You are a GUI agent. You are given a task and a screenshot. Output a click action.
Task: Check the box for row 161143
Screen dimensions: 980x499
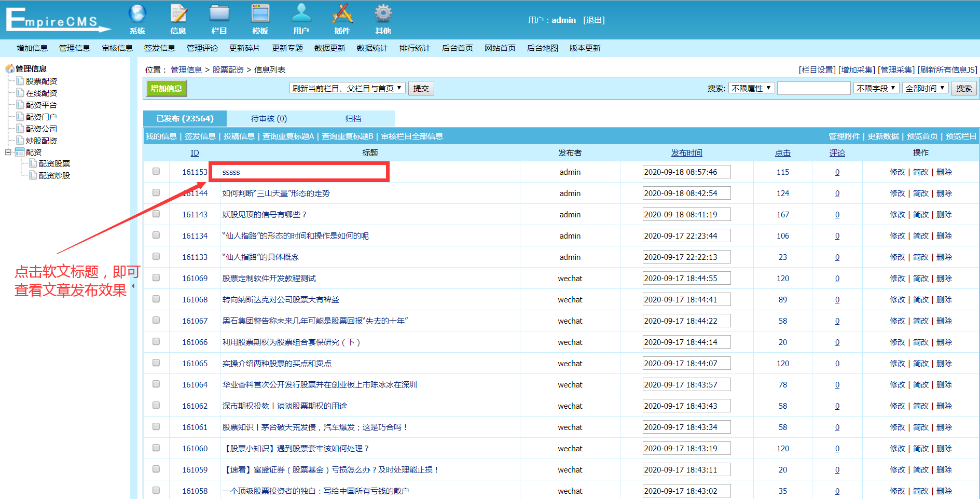[x=156, y=214]
